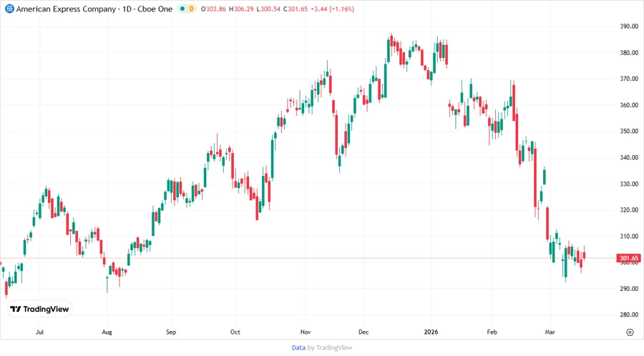This screenshot has width=644, height=356.
Task: Click the 350.00 price axis label
Action: [629, 132]
